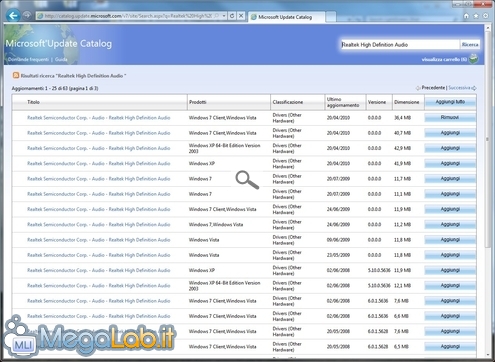This screenshot has height=362, width=495.
Task: Open the basket icon next to visualizza carrello
Action: pyautogui.click(x=473, y=59)
